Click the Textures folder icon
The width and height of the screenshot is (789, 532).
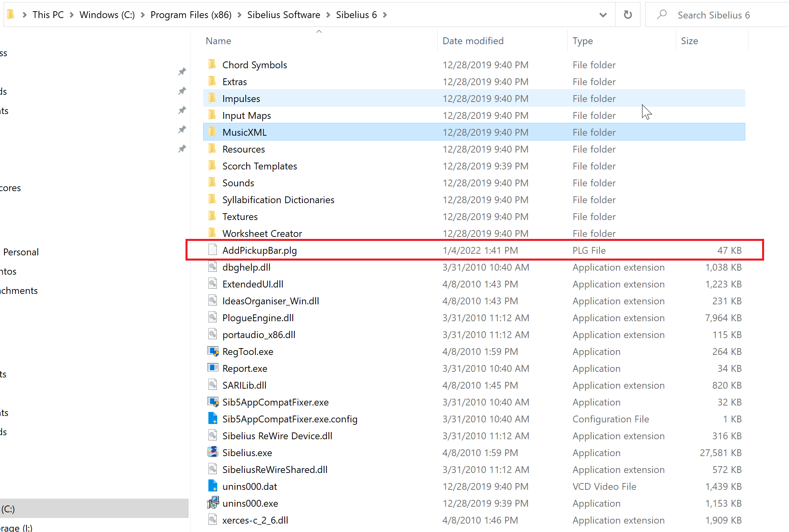pos(212,216)
